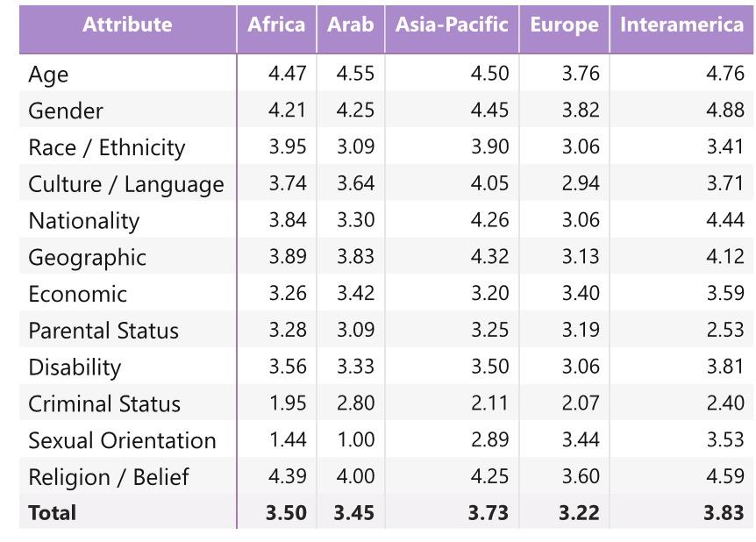Select the Africa column header
Image resolution: width=756 pixels, height=542 pixels.
pos(276,25)
